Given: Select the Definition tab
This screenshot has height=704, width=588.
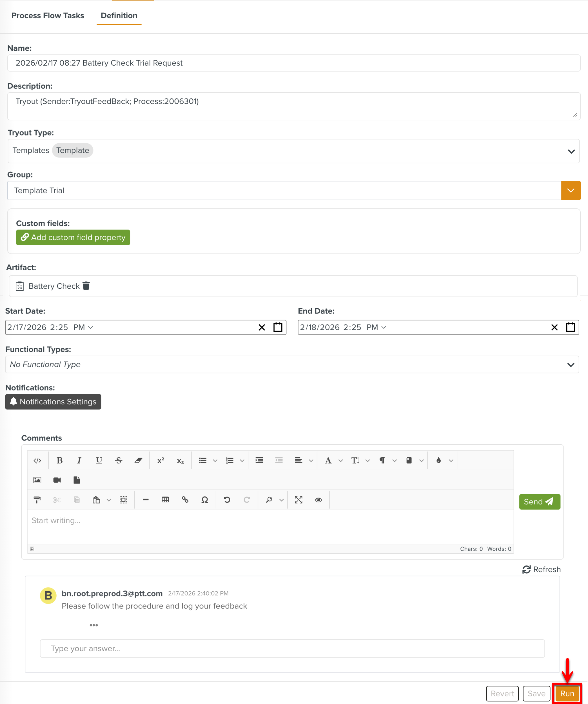Looking at the screenshot, I should point(119,15).
